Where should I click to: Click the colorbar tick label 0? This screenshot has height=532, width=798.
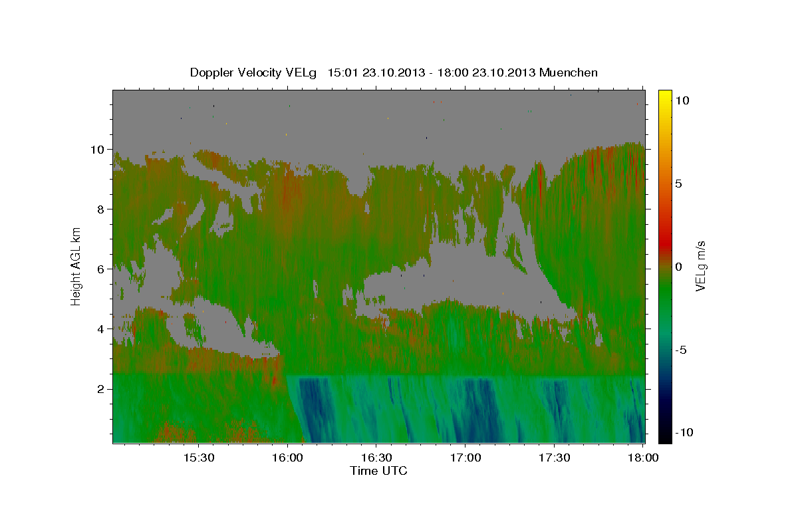[679, 267]
